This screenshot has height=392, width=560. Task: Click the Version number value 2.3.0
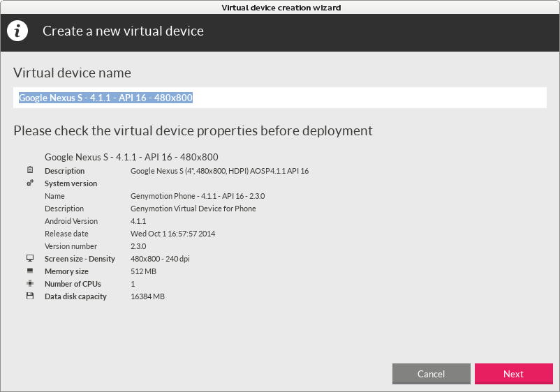pos(138,246)
